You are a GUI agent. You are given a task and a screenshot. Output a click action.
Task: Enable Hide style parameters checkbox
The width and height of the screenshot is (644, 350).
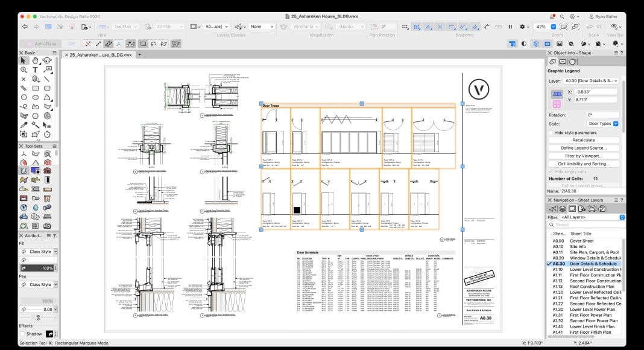pos(551,132)
